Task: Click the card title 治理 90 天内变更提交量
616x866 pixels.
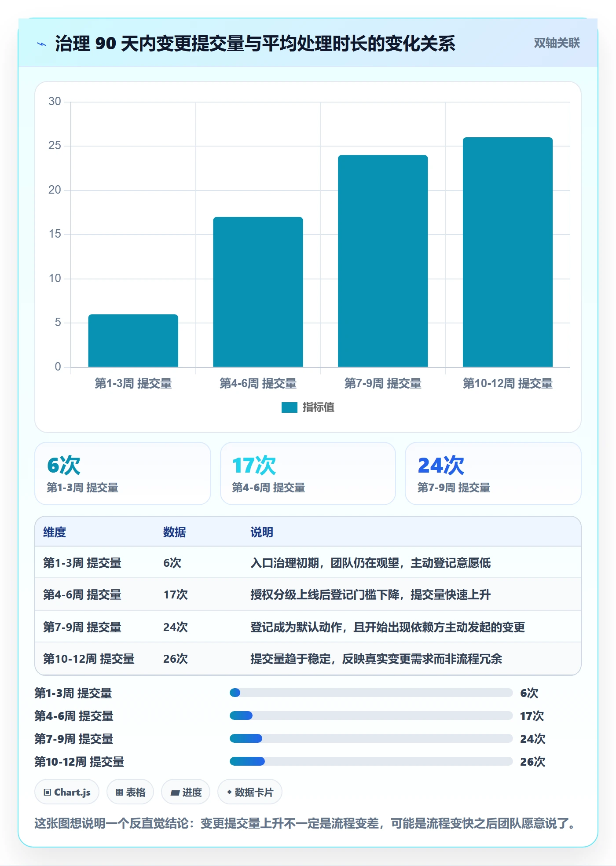Action: click(255, 44)
